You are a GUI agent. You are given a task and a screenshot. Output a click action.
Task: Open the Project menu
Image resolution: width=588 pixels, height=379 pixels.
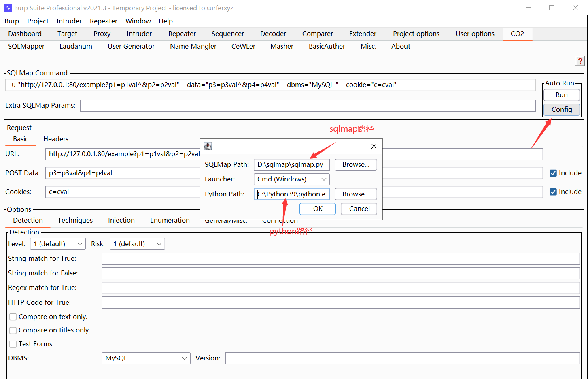38,21
